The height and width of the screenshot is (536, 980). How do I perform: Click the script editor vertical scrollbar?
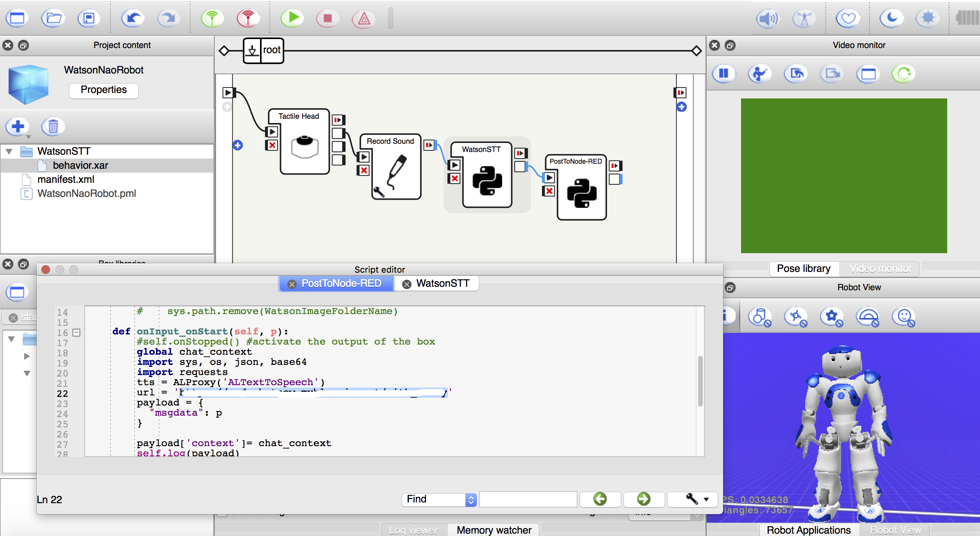point(700,381)
